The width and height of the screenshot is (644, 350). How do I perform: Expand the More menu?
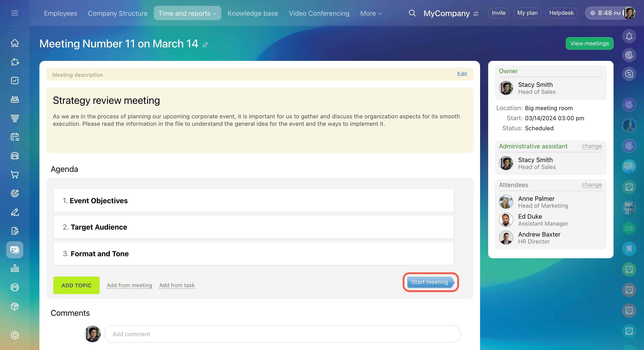pyautogui.click(x=371, y=13)
